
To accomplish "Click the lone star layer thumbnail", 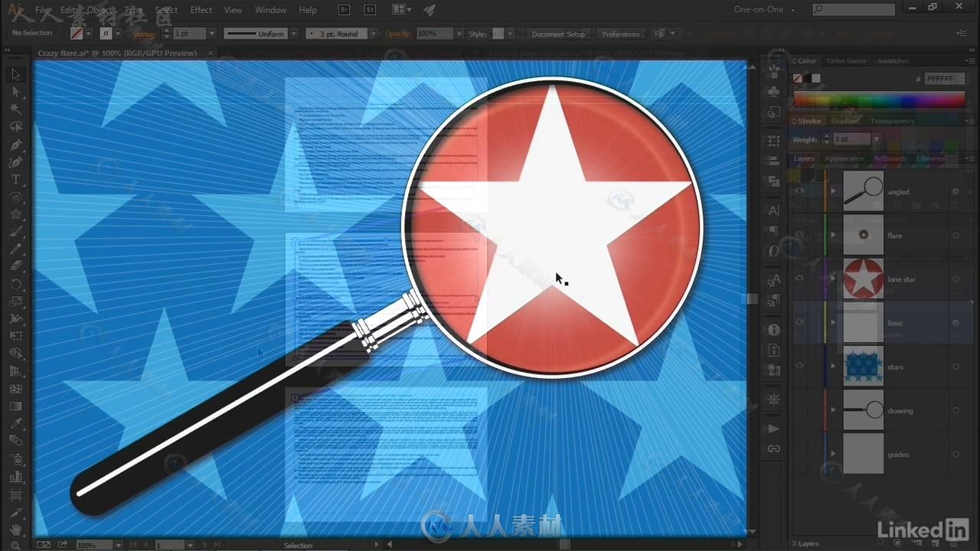I will tap(864, 279).
